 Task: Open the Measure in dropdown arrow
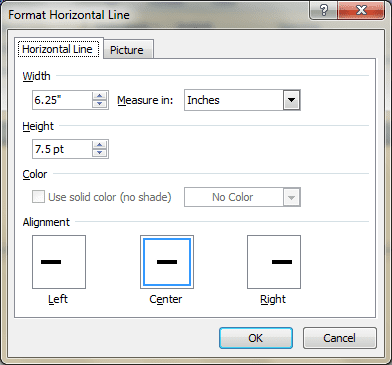click(292, 100)
